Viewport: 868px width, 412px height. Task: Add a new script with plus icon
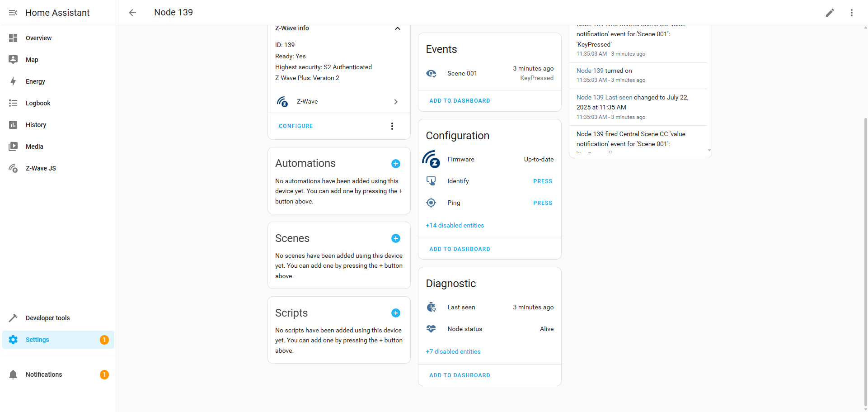(x=396, y=313)
